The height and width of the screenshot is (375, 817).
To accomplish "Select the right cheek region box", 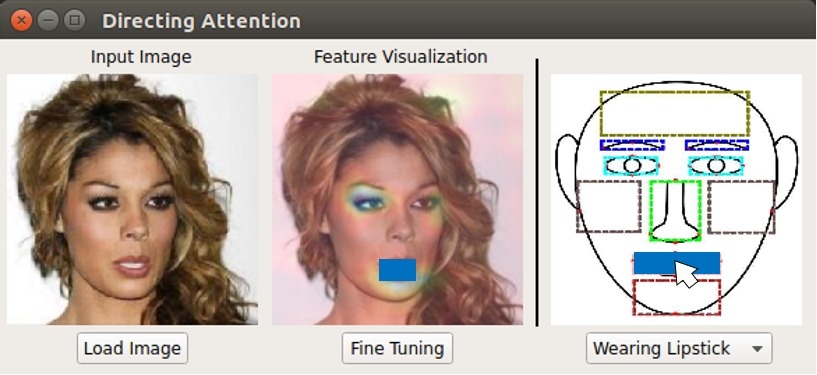I will 741,206.
